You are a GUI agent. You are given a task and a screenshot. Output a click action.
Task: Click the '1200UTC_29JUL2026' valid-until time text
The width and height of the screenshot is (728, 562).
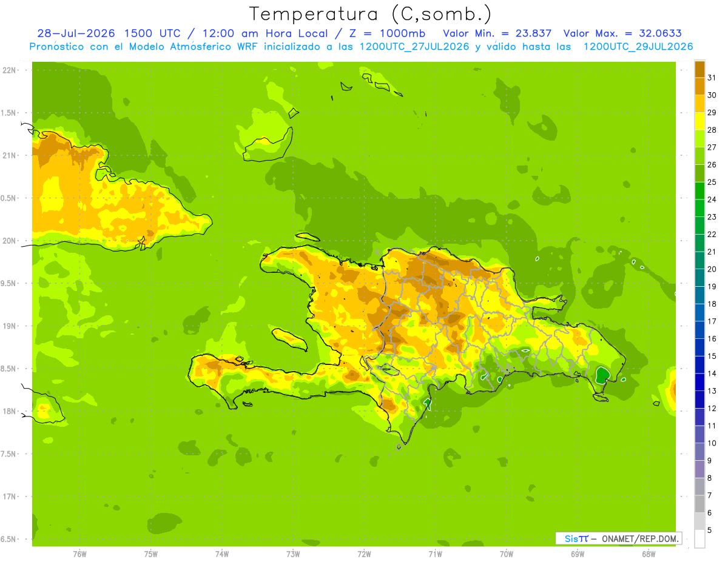638,47
